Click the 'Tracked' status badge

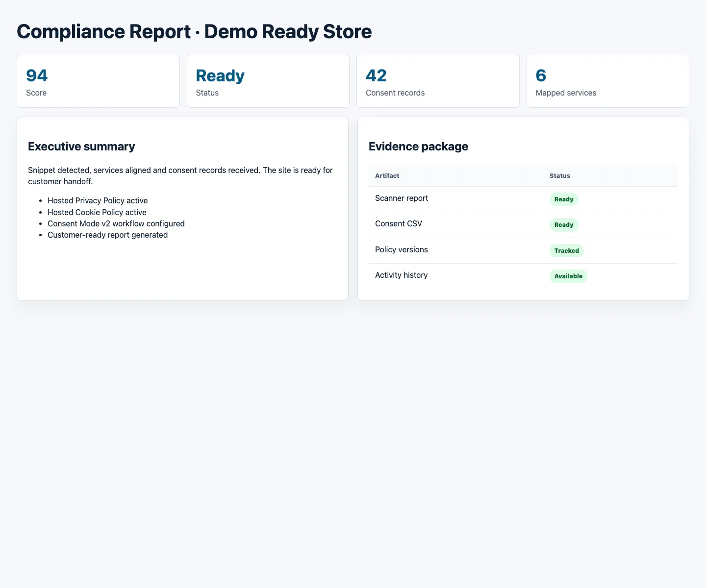tap(567, 251)
